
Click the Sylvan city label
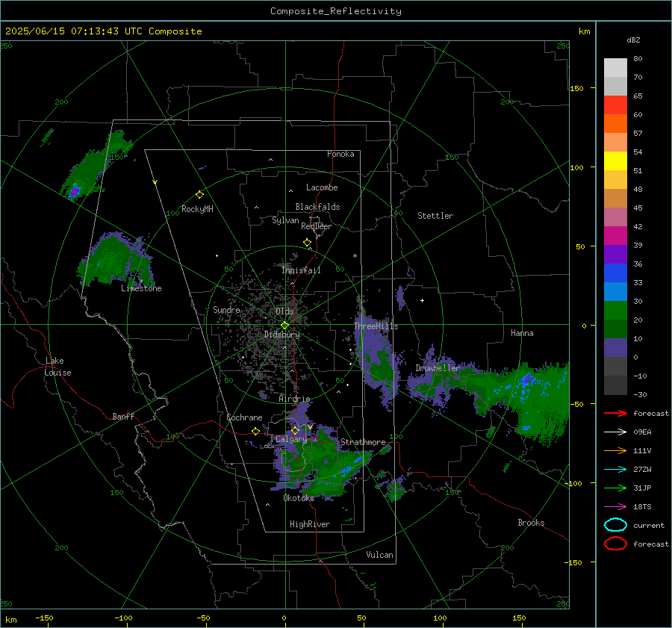tap(285, 220)
